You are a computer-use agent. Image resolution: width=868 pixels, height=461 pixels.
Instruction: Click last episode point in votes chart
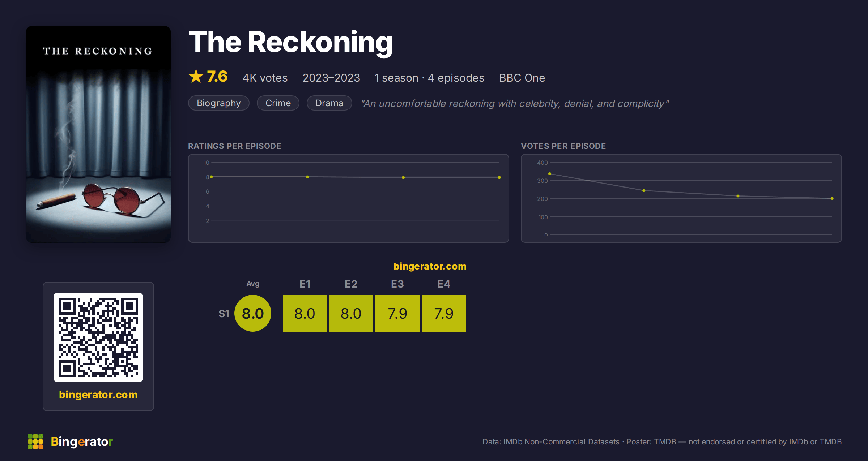click(x=832, y=198)
